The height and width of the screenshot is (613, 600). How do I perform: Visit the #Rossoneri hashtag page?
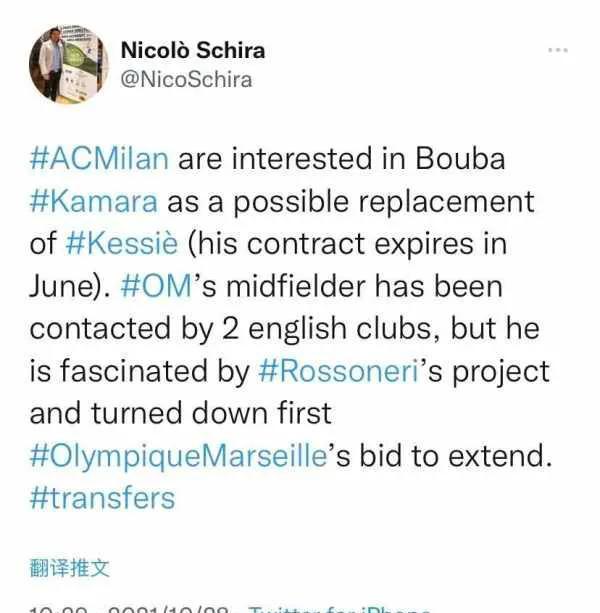pyautogui.click(x=339, y=371)
